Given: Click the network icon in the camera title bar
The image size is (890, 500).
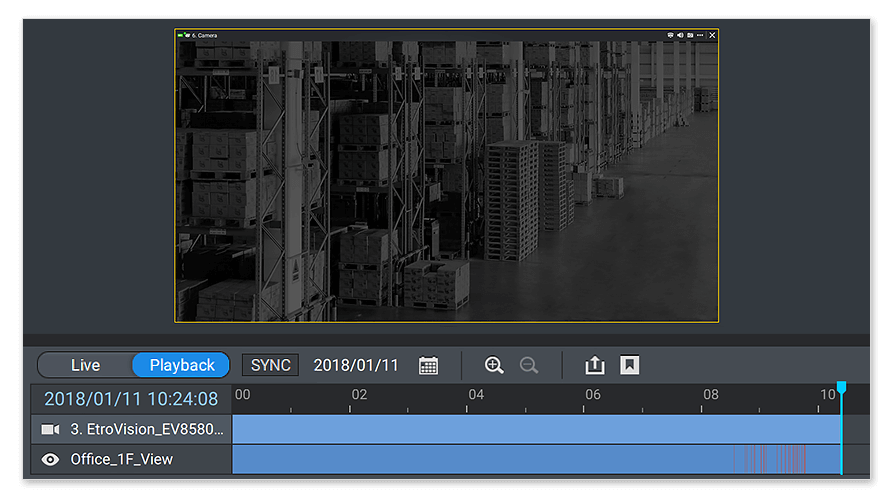Looking at the screenshot, I should click(x=671, y=35).
